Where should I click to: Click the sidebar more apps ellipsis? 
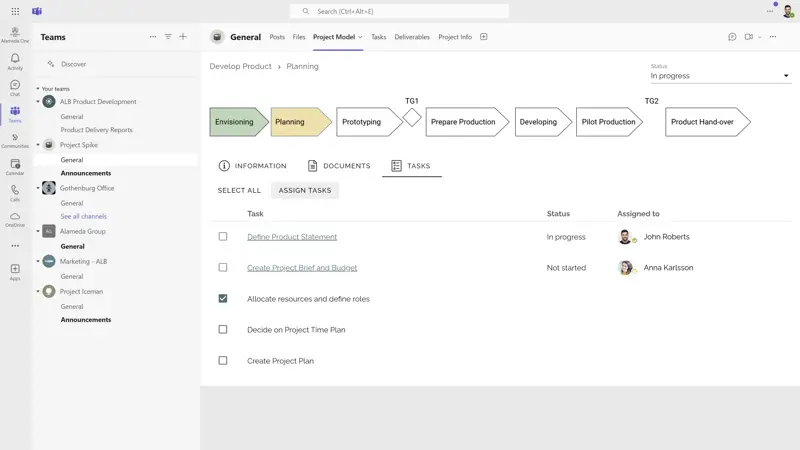click(15, 246)
